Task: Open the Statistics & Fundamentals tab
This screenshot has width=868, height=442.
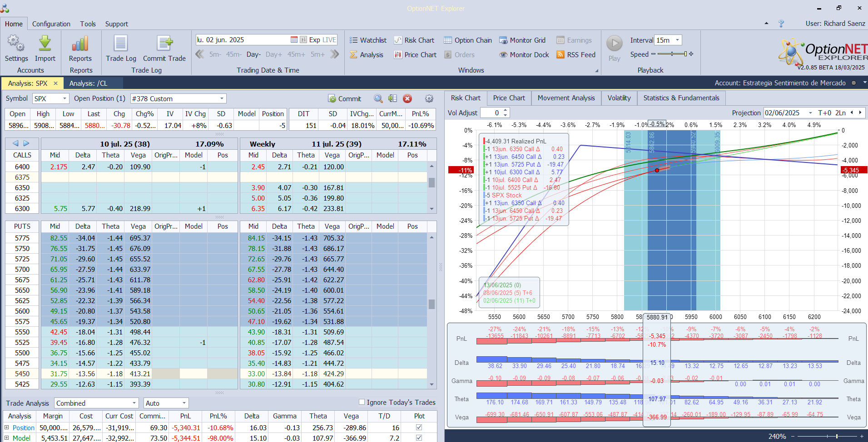Action: pos(681,98)
